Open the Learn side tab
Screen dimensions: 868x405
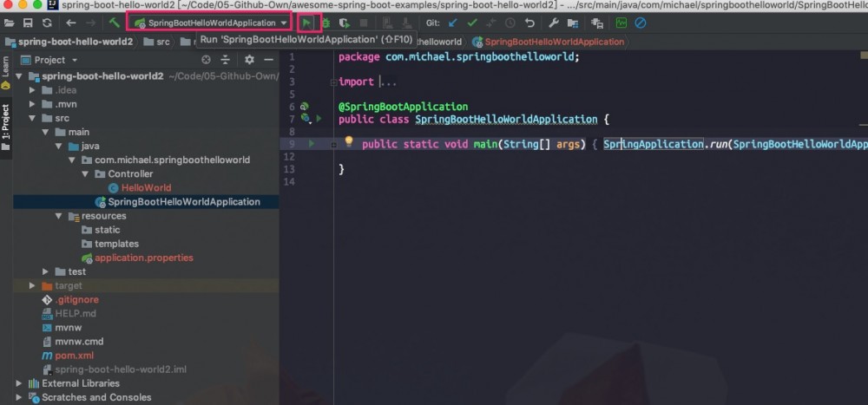coord(5,73)
